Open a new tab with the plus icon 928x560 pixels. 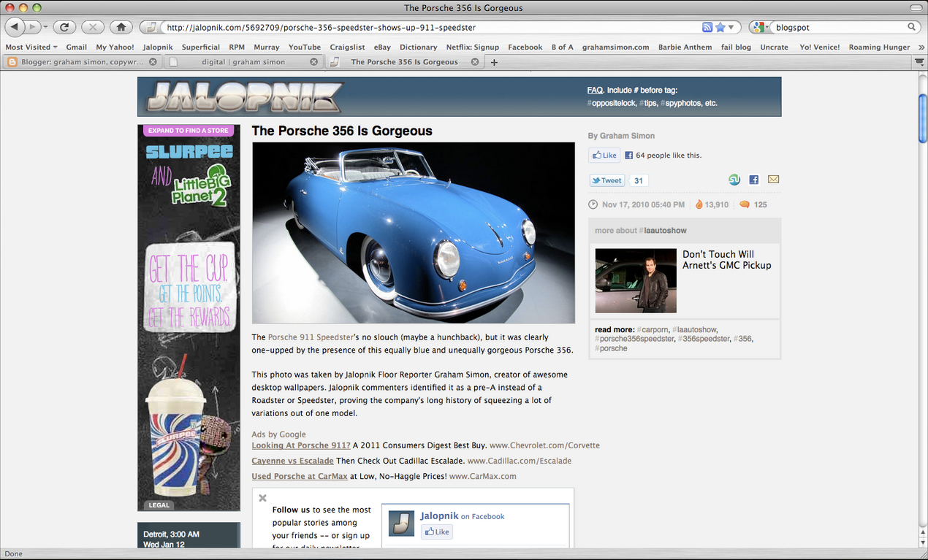[x=495, y=62]
